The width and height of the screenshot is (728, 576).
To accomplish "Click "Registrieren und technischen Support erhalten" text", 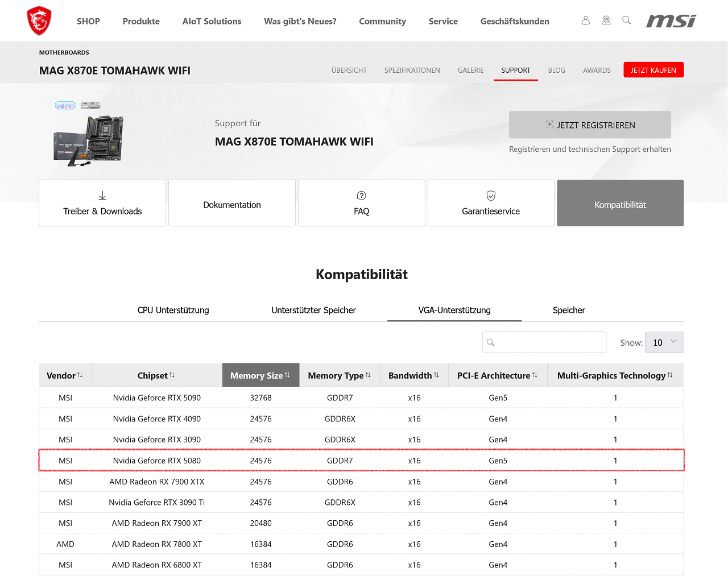I will 590,149.
